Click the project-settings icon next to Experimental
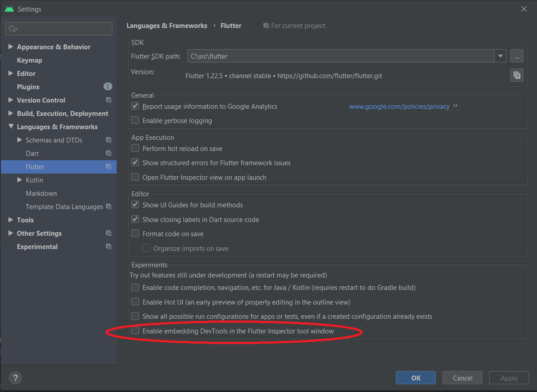The image size is (537, 392). pyautogui.click(x=108, y=246)
